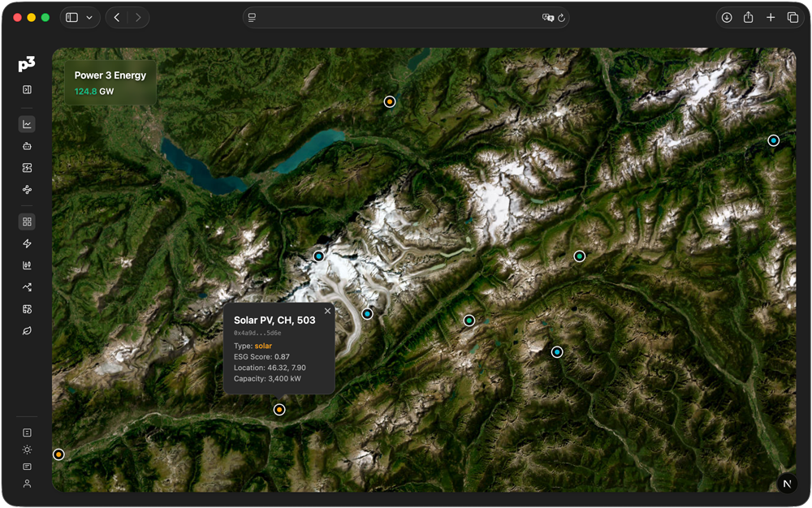Close the Solar PV, CH, 503 popup
812x508 pixels.
point(327,311)
